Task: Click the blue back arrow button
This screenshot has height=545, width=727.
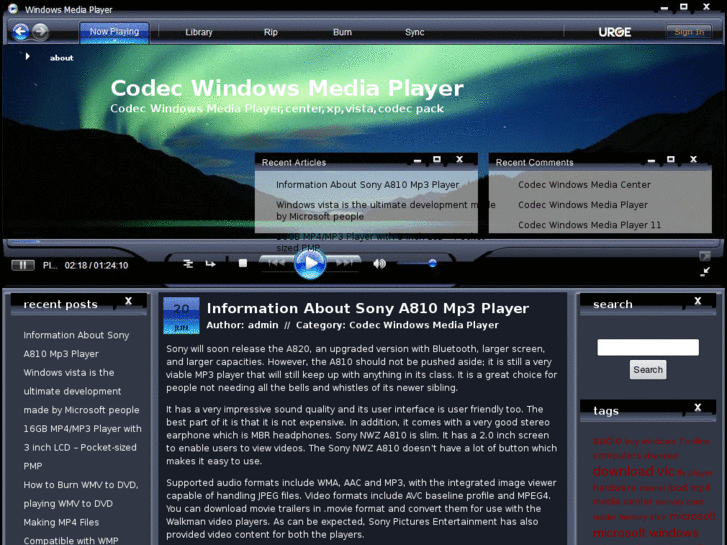Action: pyautogui.click(x=20, y=32)
